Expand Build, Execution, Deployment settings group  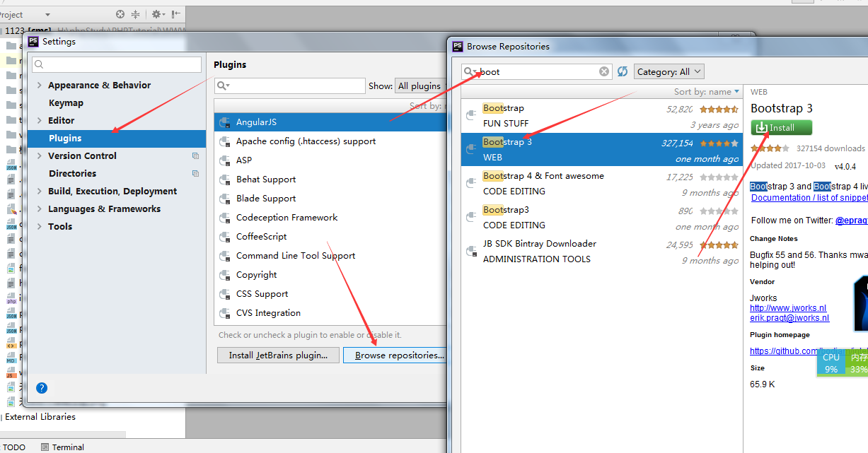(x=39, y=191)
